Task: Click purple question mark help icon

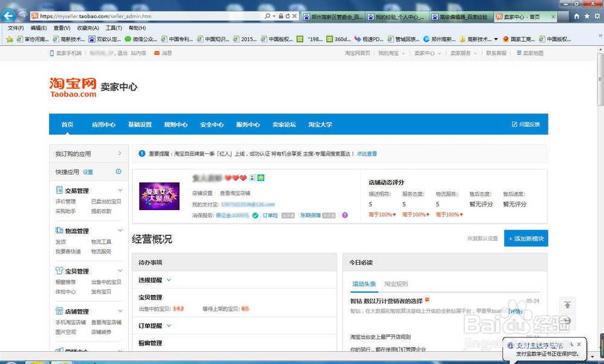Action: coord(345,215)
